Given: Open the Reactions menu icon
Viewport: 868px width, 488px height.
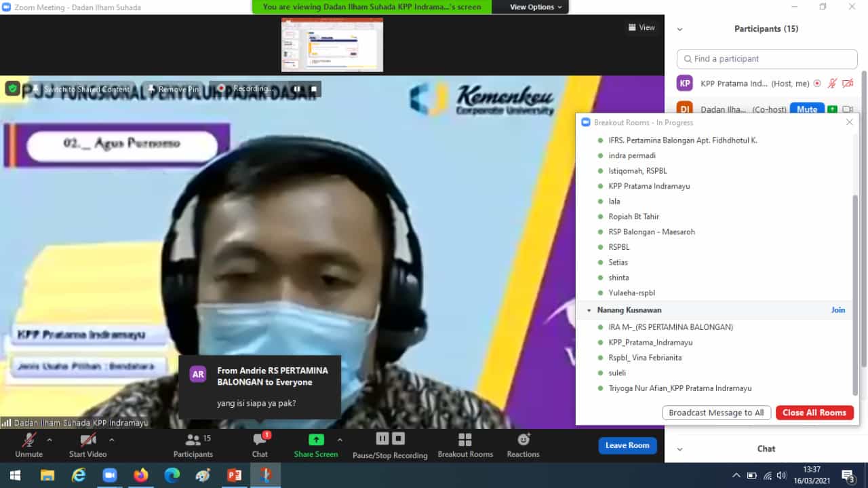Looking at the screenshot, I should 523,440.
